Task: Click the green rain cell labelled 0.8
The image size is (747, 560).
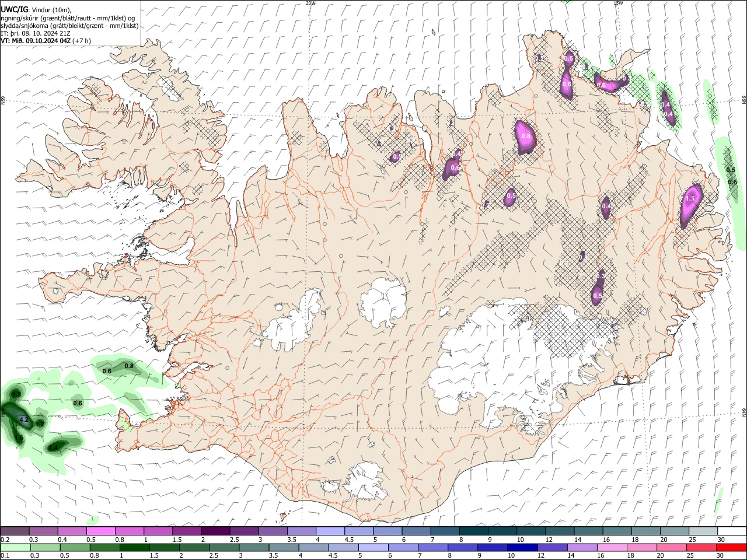Action: point(129,366)
